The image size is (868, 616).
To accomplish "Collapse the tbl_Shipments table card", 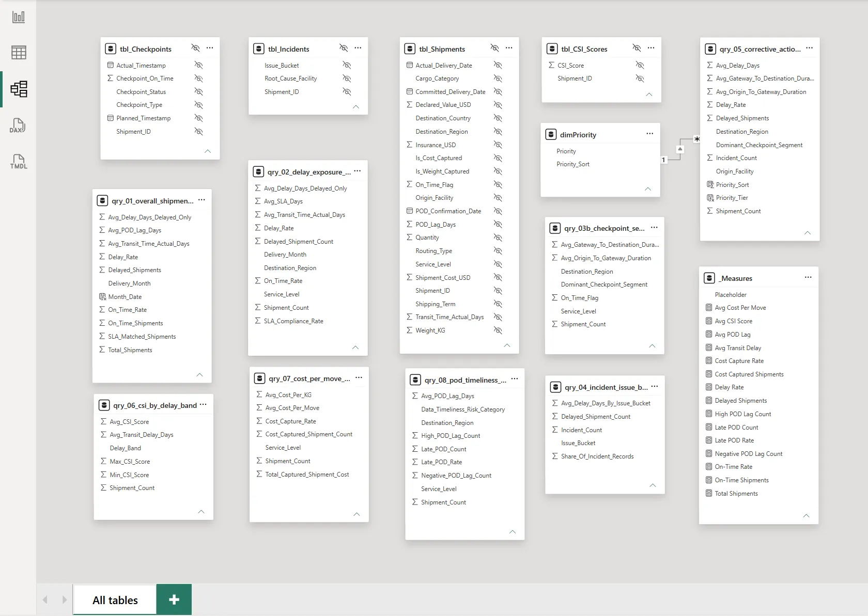I will coord(507,345).
